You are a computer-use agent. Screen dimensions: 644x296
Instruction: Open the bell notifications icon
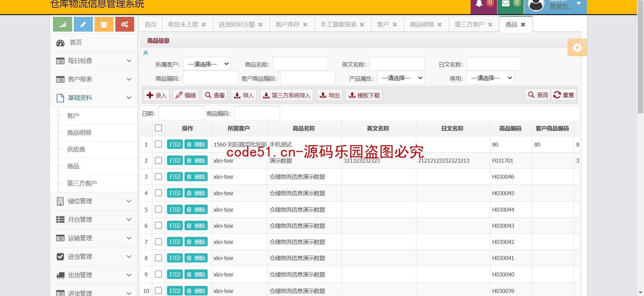click(x=479, y=4)
